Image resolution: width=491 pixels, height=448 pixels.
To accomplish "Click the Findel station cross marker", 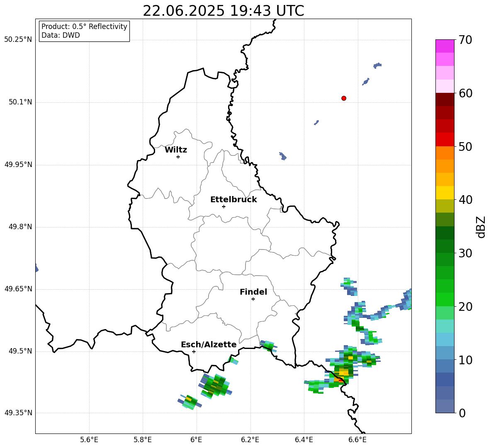I will point(253,299).
